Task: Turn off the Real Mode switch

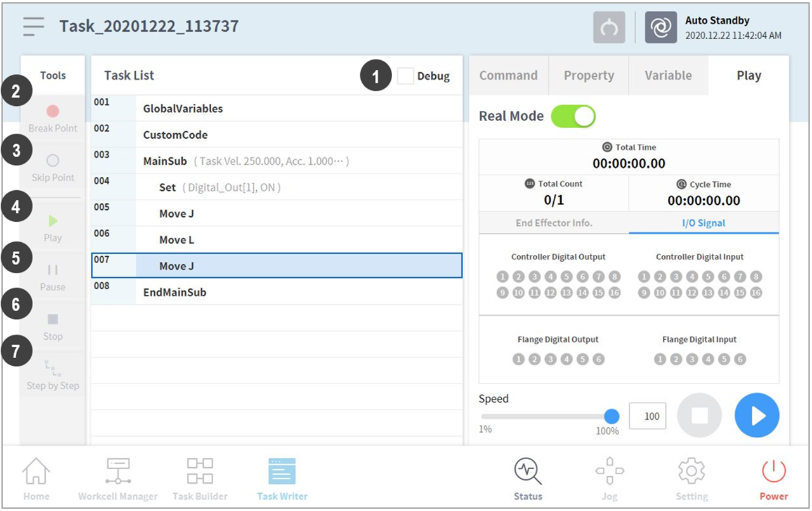Action: (x=573, y=117)
